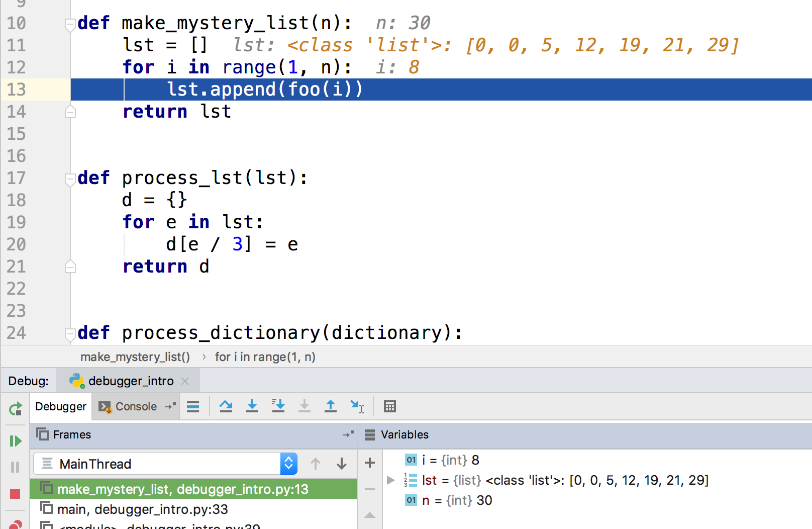Viewport: 812px width, 529px height.
Task: Click Run to Cursor icon
Action: point(357,406)
